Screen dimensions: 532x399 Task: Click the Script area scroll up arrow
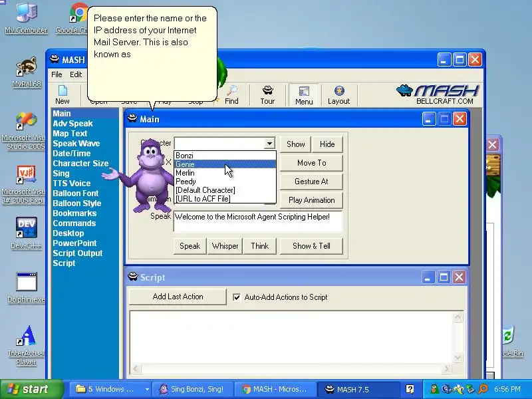click(x=458, y=317)
